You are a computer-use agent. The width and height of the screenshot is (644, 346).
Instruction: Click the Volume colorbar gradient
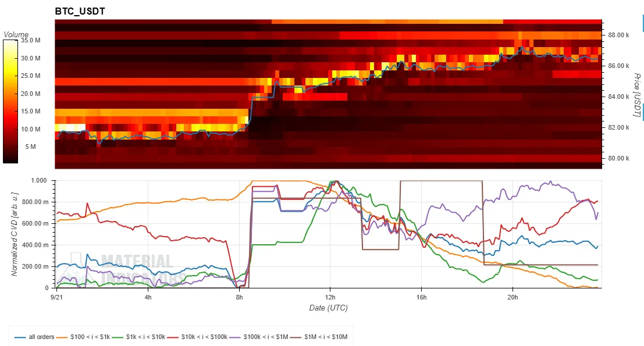coord(10,101)
